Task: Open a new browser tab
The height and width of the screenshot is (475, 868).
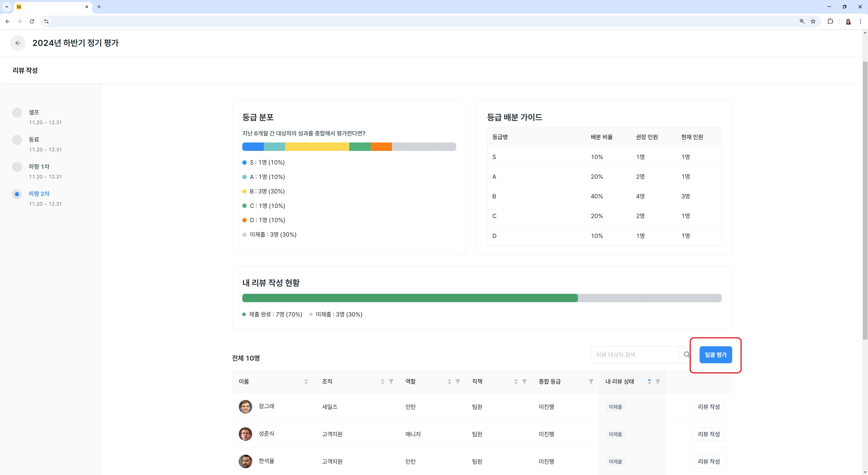Action: pos(99,7)
